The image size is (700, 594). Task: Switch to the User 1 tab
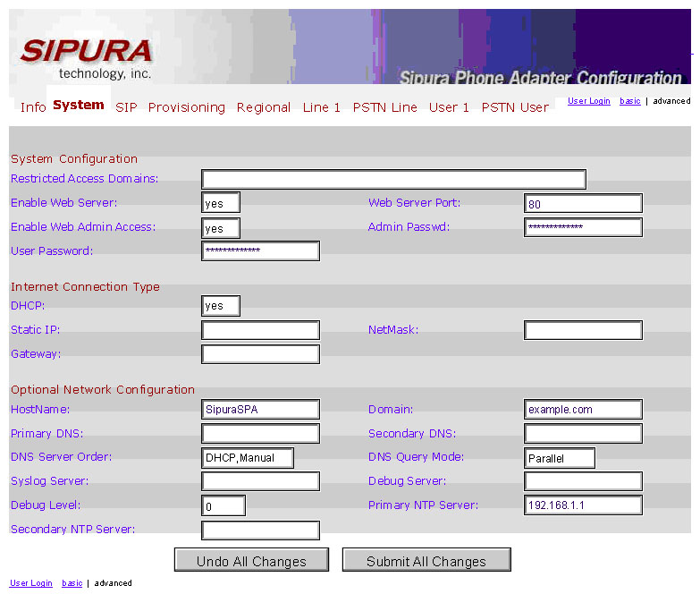pos(449,107)
